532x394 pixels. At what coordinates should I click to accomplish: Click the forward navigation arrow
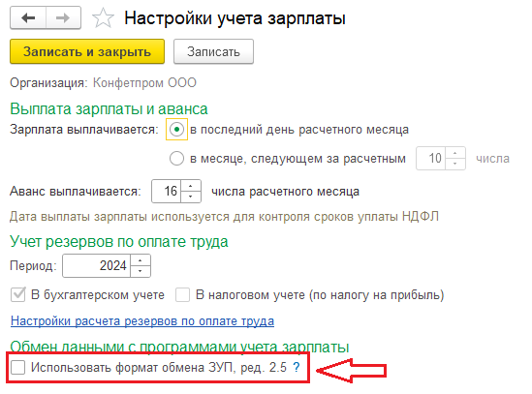point(63,17)
